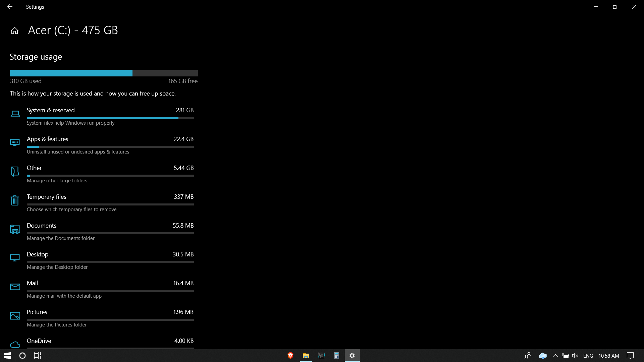Viewport: 644px width, 362px height.
Task: Click the Desktop monitor icon
Action: click(15, 258)
